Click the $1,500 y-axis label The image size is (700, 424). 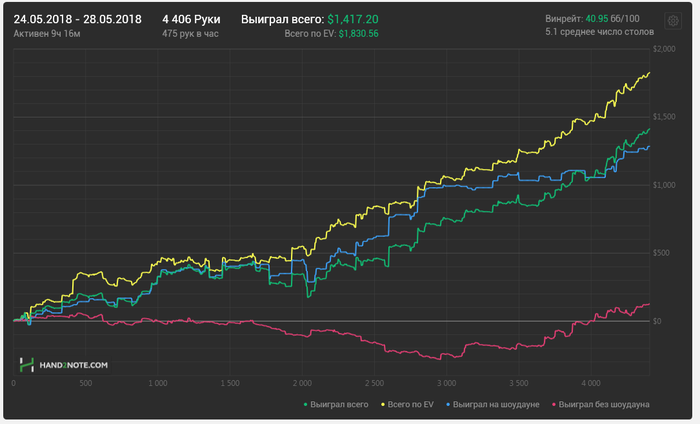[664, 117]
